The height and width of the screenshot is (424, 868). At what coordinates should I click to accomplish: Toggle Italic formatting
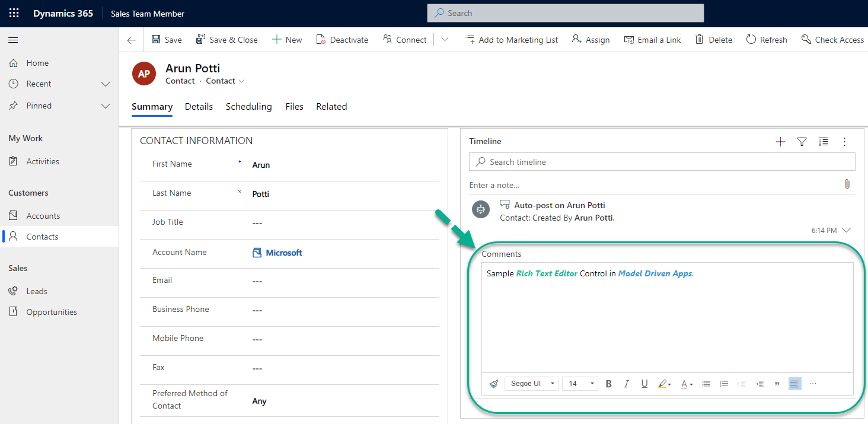pos(626,384)
